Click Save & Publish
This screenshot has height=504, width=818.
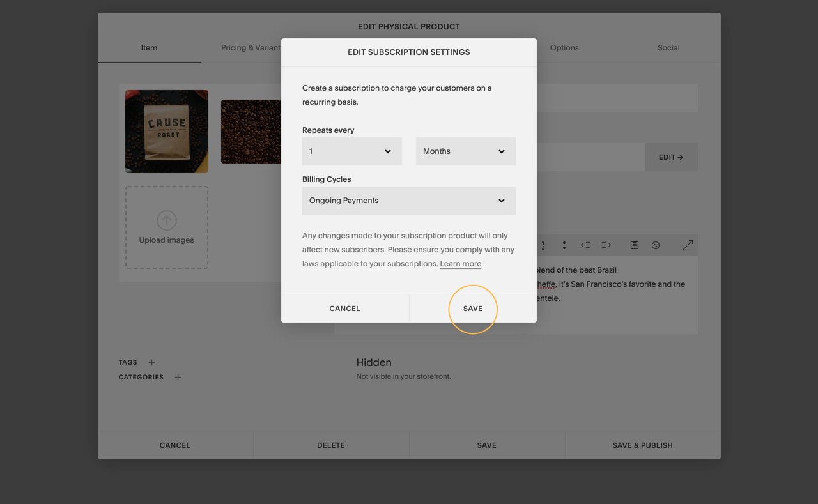point(642,445)
